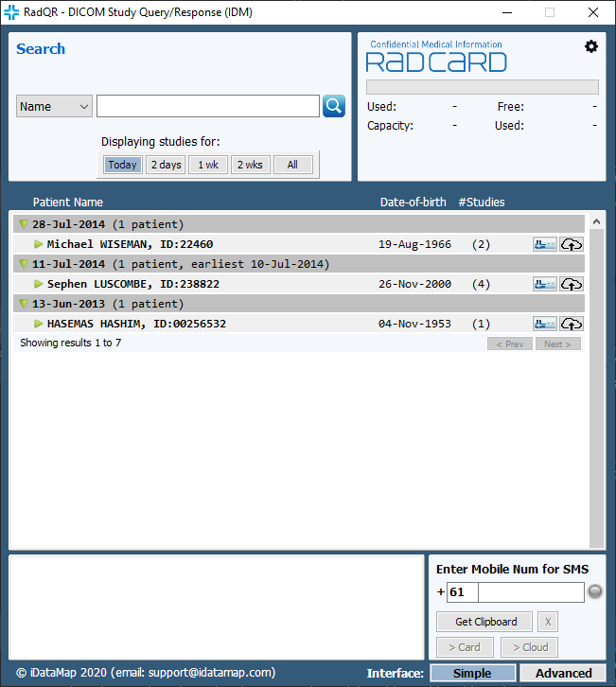Viewport: 616px width, 687px height.
Task: Expand Michael WISEMAN patient row
Action: tap(39, 244)
